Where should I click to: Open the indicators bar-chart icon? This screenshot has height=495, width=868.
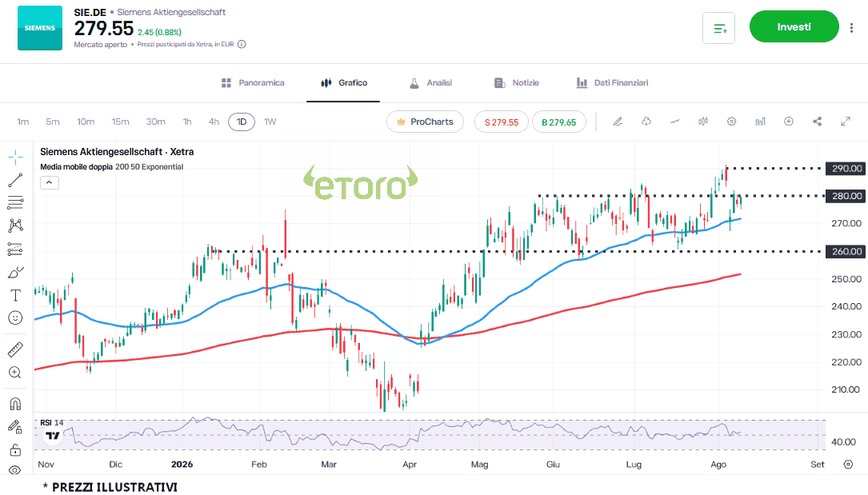point(760,122)
